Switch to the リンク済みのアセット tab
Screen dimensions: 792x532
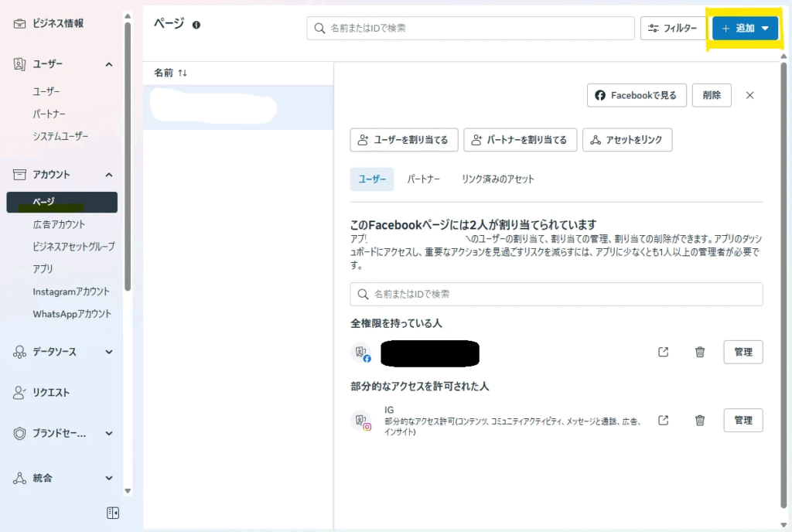[497, 179]
